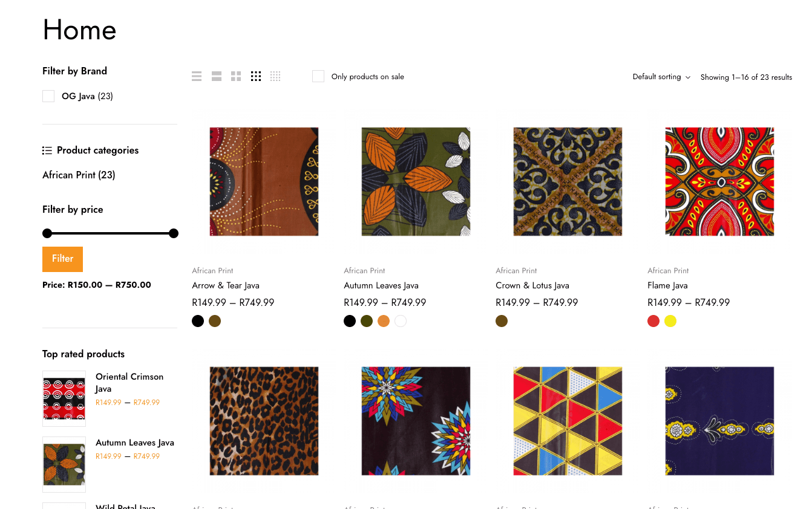Select yellow swatch under Flame Java
The width and height of the screenshot is (812, 509).
pyautogui.click(x=670, y=321)
